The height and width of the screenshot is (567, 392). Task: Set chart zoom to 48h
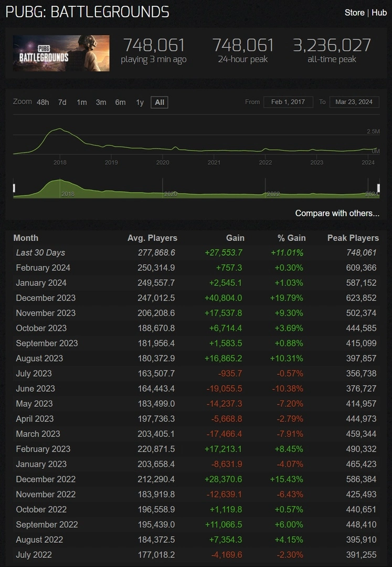43,102
